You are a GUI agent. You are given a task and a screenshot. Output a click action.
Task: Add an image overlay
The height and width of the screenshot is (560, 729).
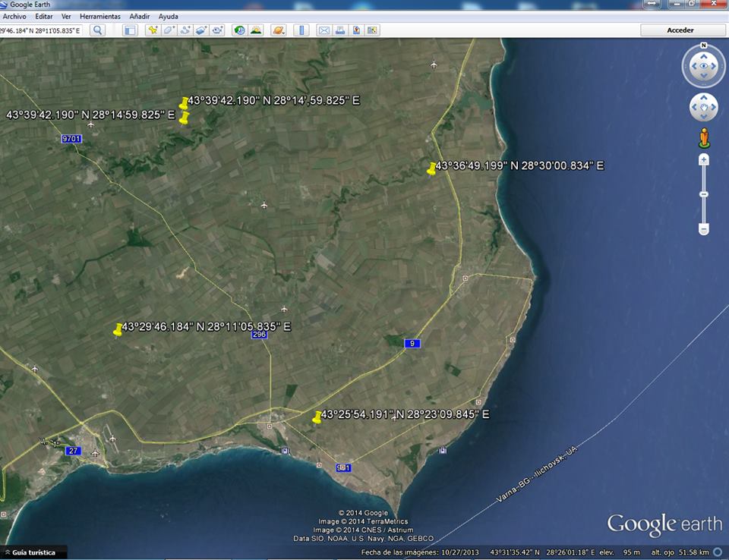[x=201, y=30]
